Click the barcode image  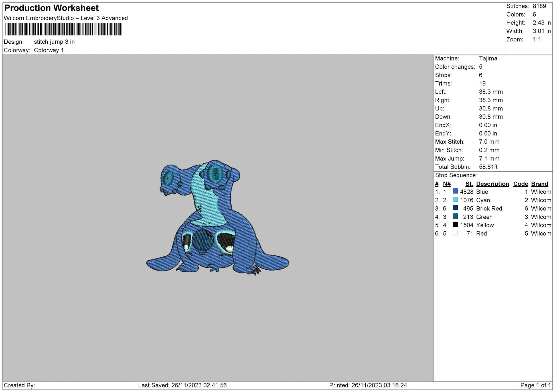64,29
